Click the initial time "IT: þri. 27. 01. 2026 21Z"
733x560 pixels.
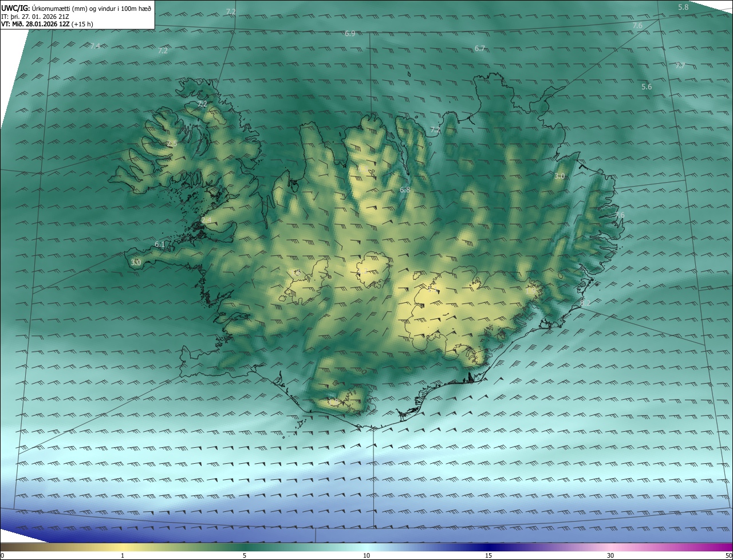[36, 16]
